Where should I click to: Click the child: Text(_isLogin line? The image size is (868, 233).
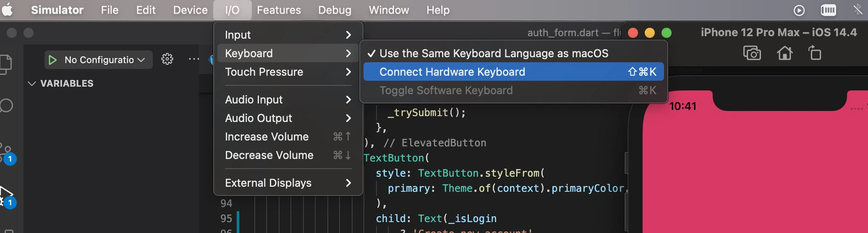click(x=436, y=218)
